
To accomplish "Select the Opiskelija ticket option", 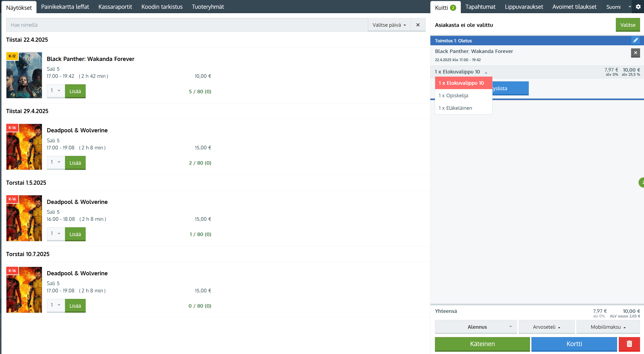I will point(453,95).
